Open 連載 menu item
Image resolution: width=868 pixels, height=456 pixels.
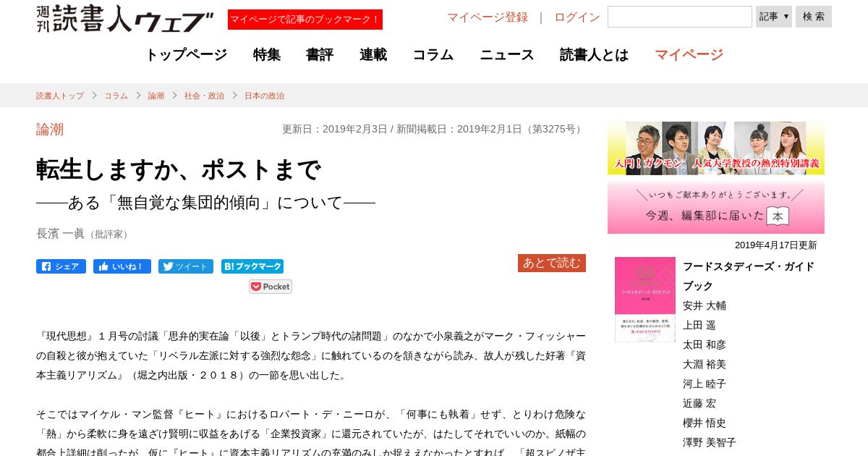point(373,55)
